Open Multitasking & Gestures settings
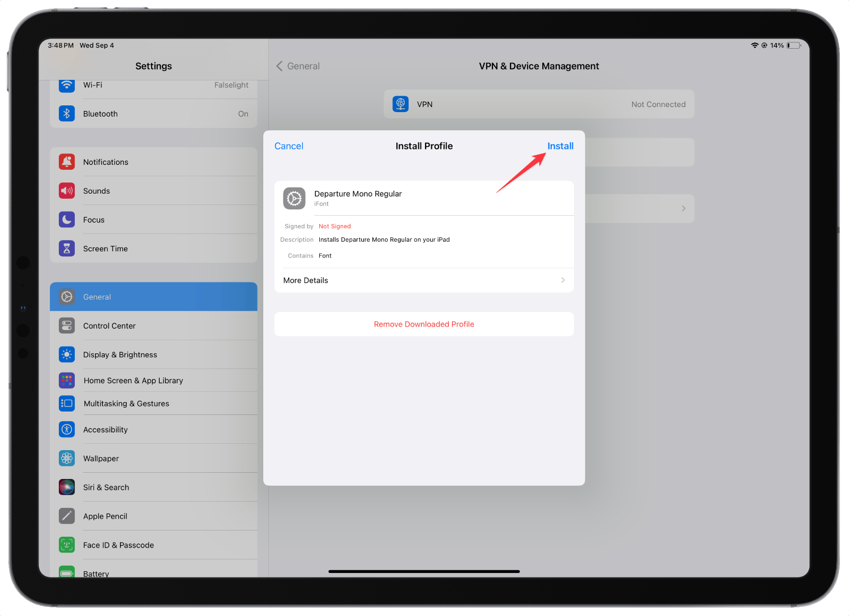 click(x=153, y=403)
